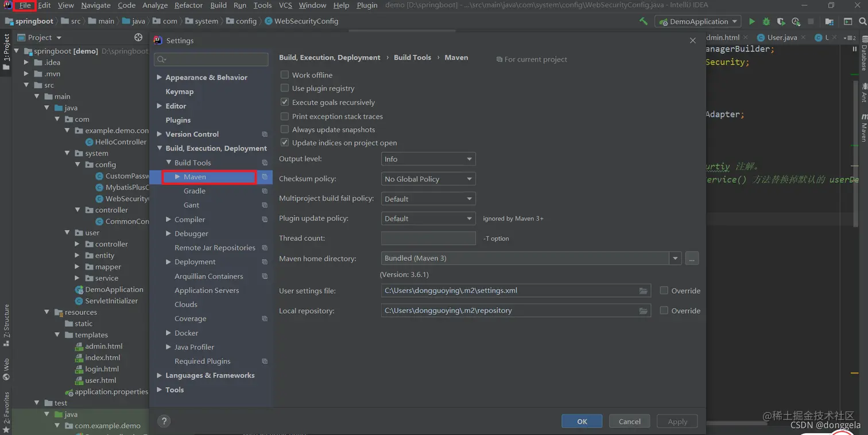Open the Refactor menu
This screenshot has width=868, height=435.
[x=189, y=5]
